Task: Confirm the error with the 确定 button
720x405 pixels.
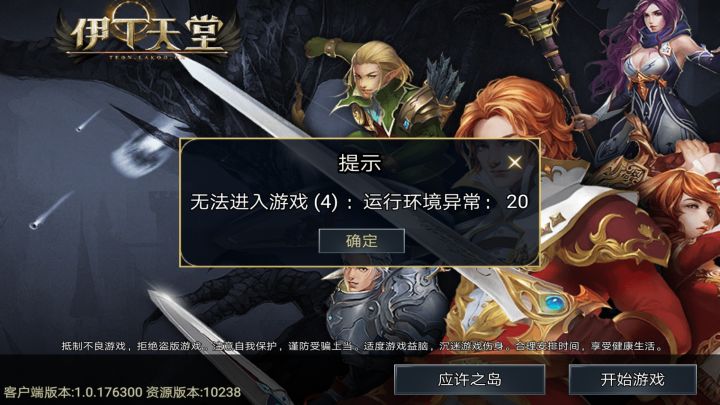Action: point(361,241)
